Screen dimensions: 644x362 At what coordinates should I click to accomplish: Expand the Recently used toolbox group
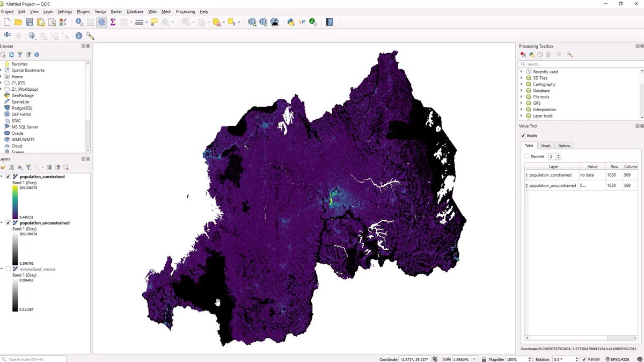pyautogui.click(x=522, y=72)
